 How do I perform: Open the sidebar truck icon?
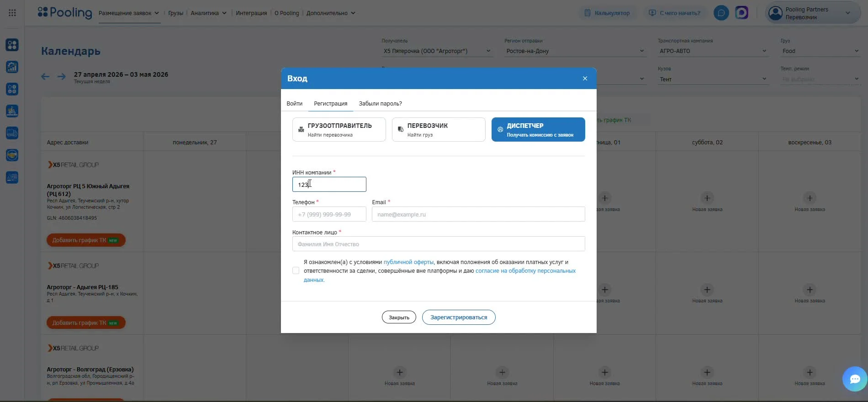coord(12,133)
